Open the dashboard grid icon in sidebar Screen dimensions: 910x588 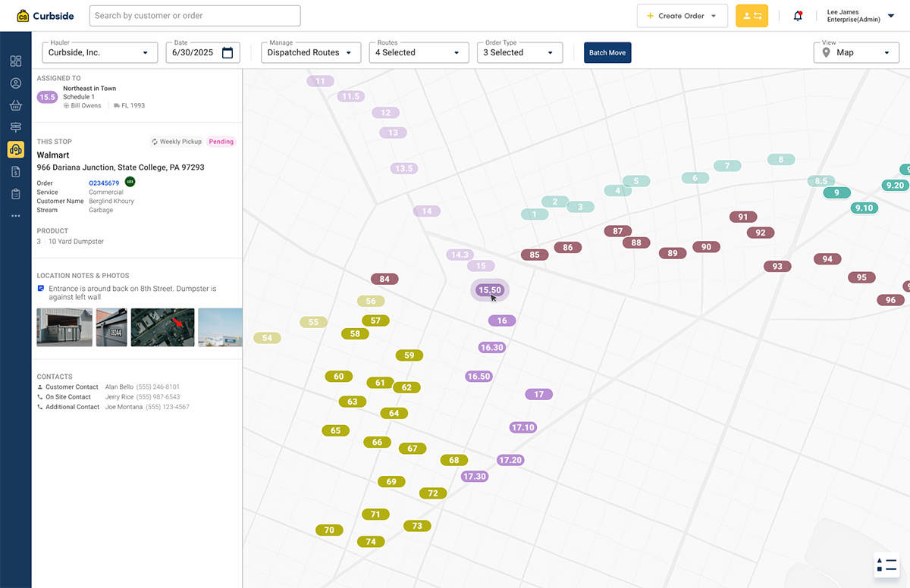(x=15, y=61)
